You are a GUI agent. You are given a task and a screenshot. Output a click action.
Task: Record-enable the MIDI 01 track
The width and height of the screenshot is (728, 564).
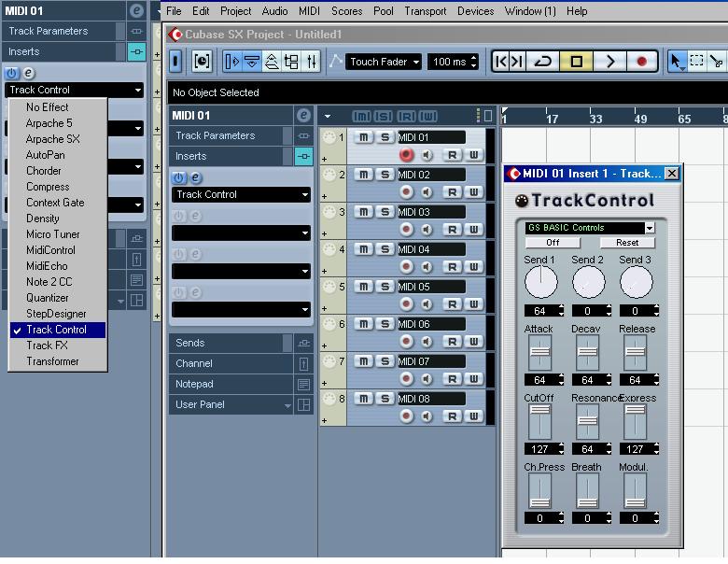[406, 155]
